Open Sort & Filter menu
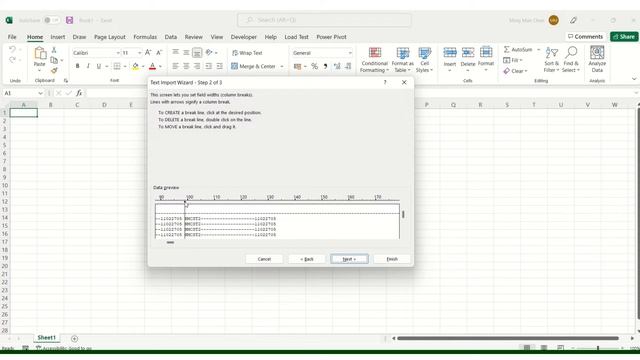 [x=551, y=60]
